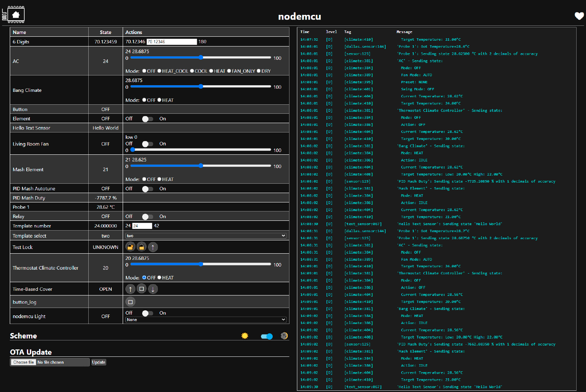Switch on the Element toggle
The image size is (586, 392).
(147, 118)
